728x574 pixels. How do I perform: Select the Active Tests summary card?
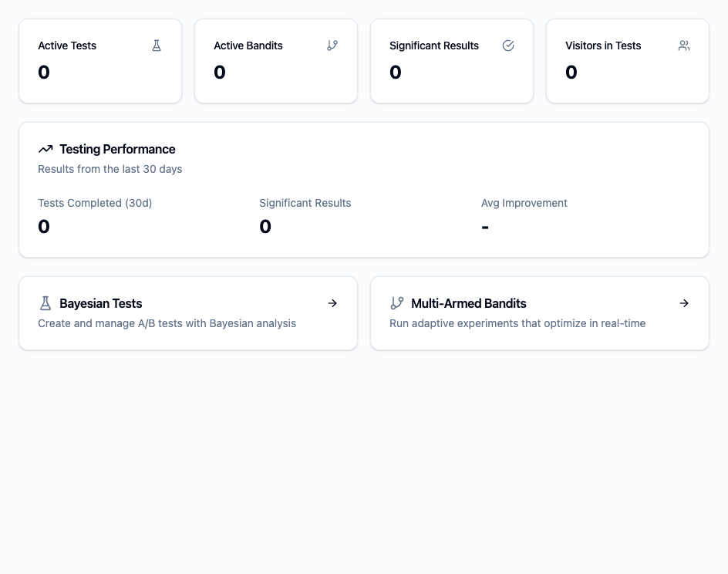pyautogui.click(x=100, y=61)
